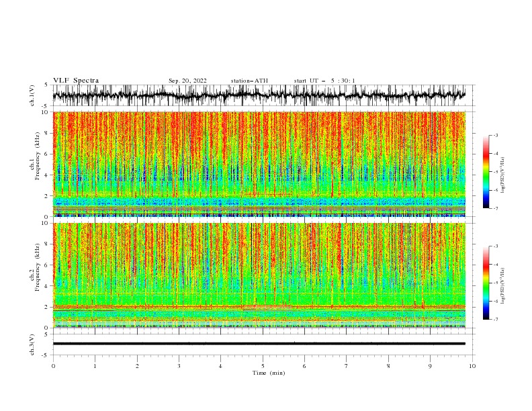This screenshot has height=411, width=532.
Task: Click the ch.1 voltage waveform trace
Action: (x=259, y=95)
